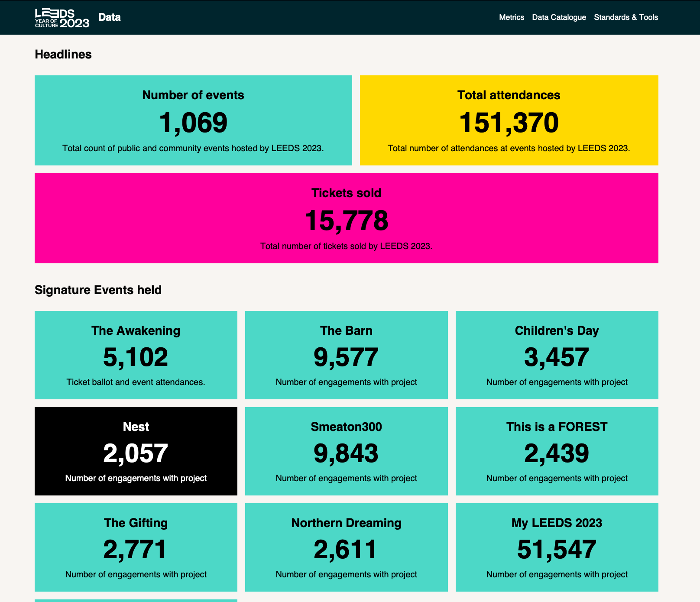The height and width of the screenshot is (602, 700).
Task: Click the LEEDS 2023 logo
Action: pos(62,18)
